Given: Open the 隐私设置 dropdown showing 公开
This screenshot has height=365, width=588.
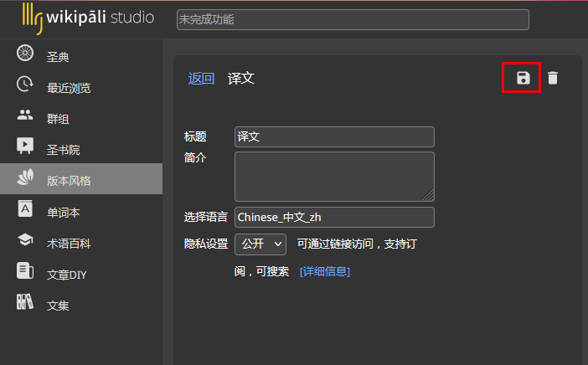Looking at the screenshot, I should (260, 244).
